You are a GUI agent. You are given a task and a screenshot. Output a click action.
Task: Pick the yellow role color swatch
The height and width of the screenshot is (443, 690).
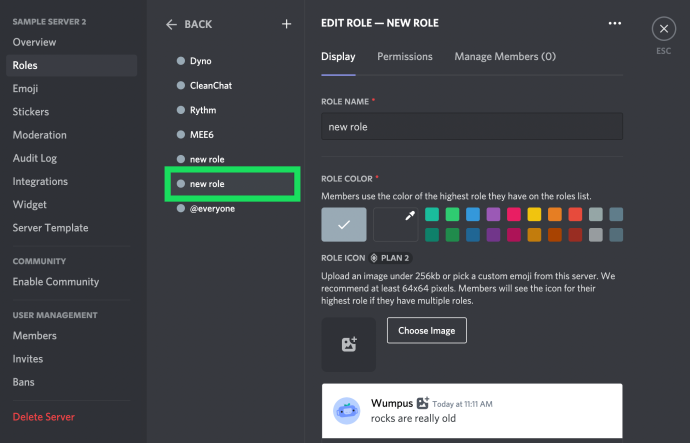(x=534, y=214)
